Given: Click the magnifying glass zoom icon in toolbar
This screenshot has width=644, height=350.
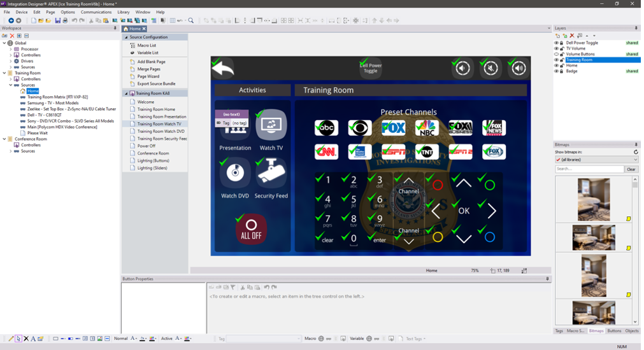Looking at the screenshot, I should pos(191,20).
